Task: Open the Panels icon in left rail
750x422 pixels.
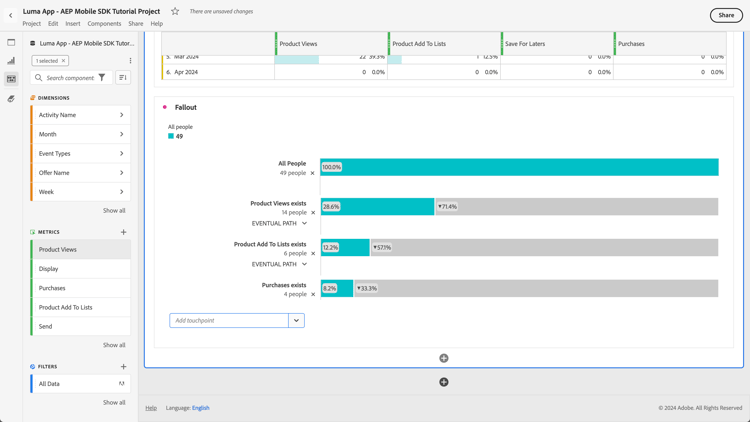Action: [x=11, y=43]
